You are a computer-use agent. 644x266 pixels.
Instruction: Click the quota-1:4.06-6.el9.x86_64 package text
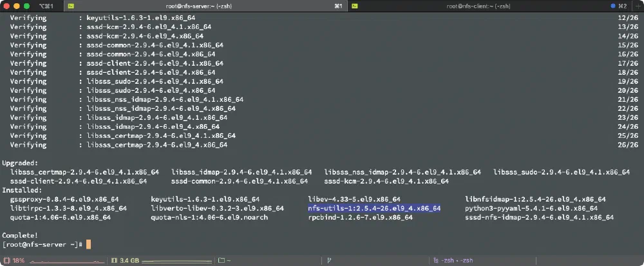point(61,217)
